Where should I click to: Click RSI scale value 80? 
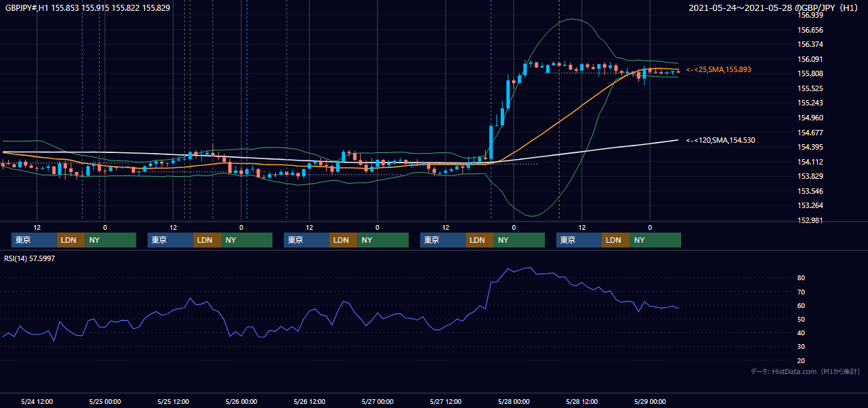click(801, 278)
